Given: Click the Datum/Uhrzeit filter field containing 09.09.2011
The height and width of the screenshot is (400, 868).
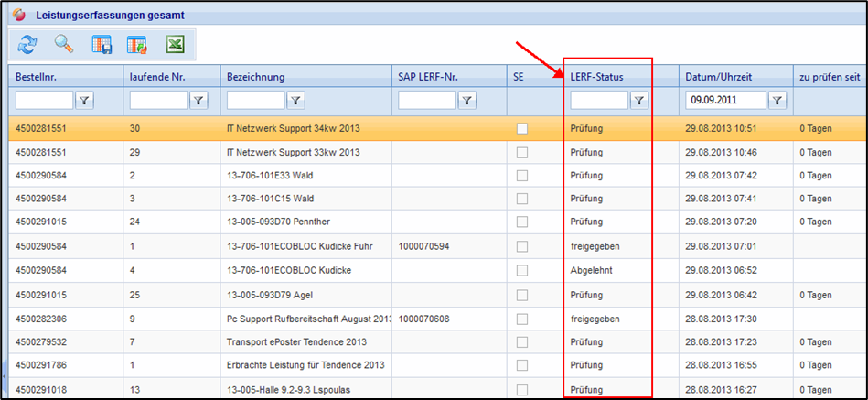Looking at the screenshot, I should pyautogui.click(x=725, y=100).
